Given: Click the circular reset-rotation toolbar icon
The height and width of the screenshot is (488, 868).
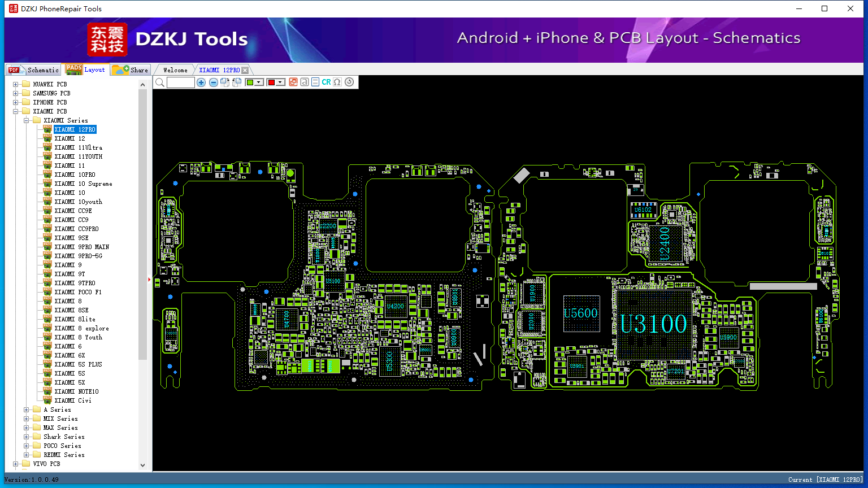Looking at the screenshot, I should click(x=349, y=82).
